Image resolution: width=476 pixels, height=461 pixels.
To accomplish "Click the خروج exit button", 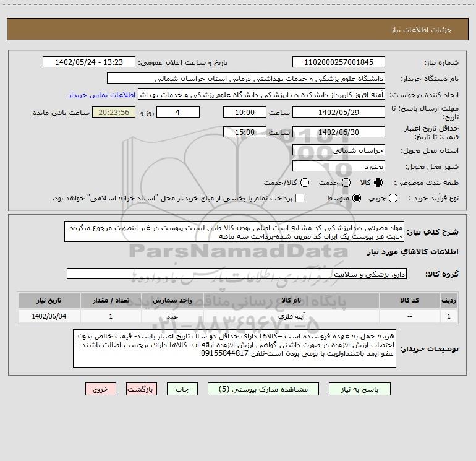I will [101, 389].
